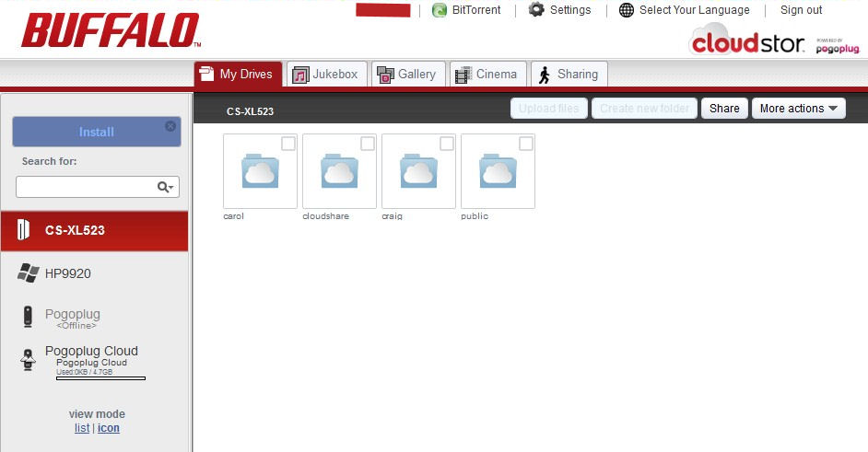Switch to the My Drives tab
The width and height of the screenshot is (868, 452).
point(238,75)
